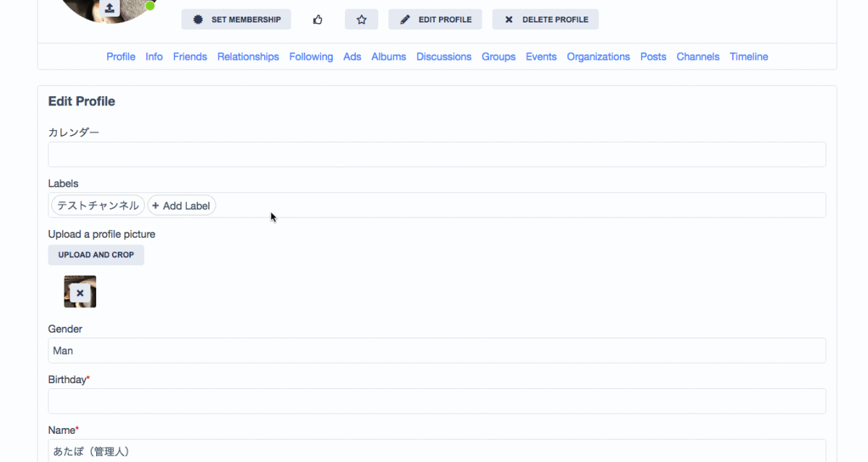The height and width of the screenshot is (462, 868).
Task: Focus the Name text field
Action: point(437,450)
